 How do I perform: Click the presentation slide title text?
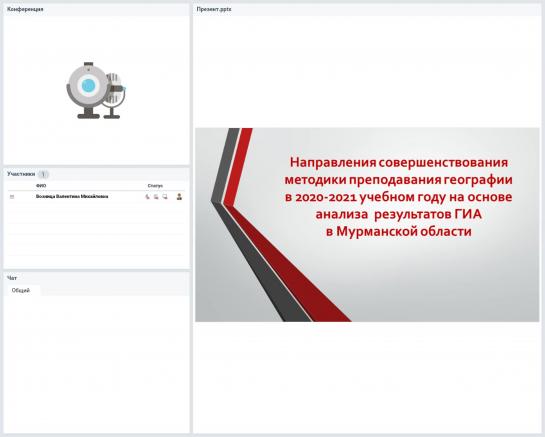[x=399, y=197]
